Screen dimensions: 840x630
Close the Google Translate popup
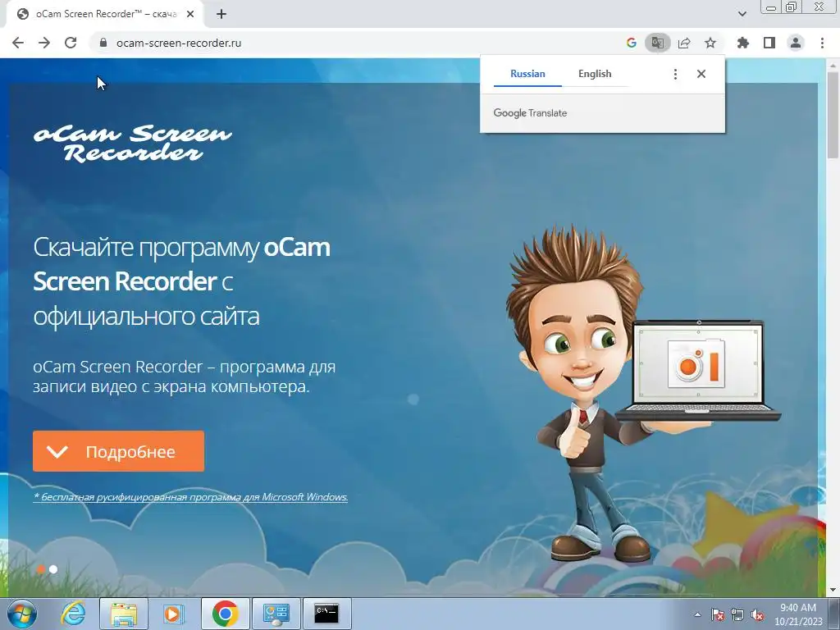pos(701,74)
